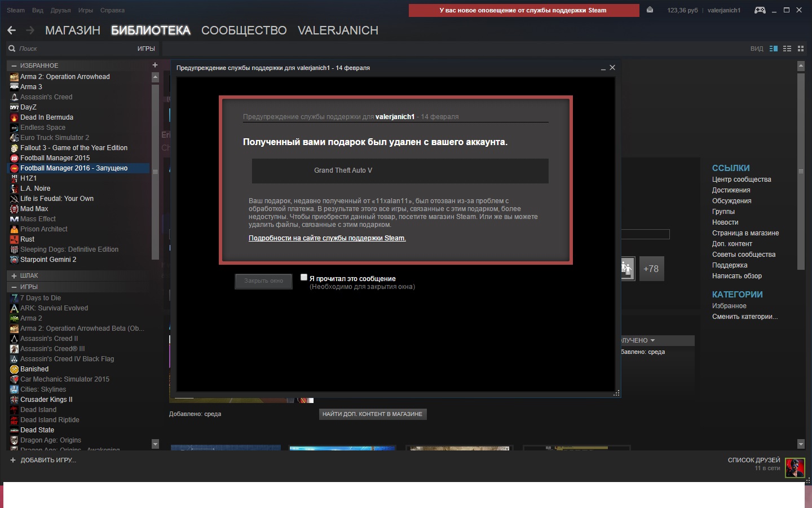Open the Игры menu
812x508 pixels.
[x=86, y=10]
